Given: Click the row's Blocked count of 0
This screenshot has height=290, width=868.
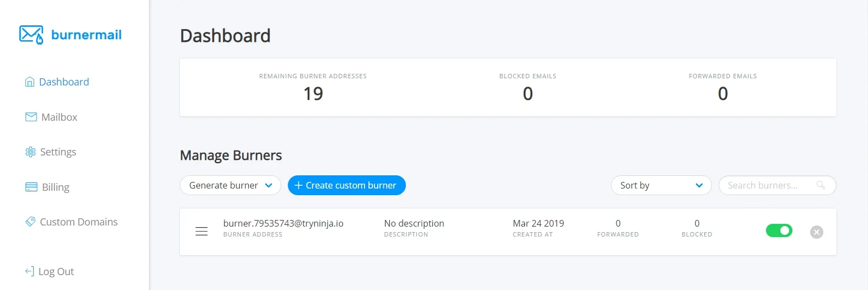Looking at the screenshot, I should point(697,223).
